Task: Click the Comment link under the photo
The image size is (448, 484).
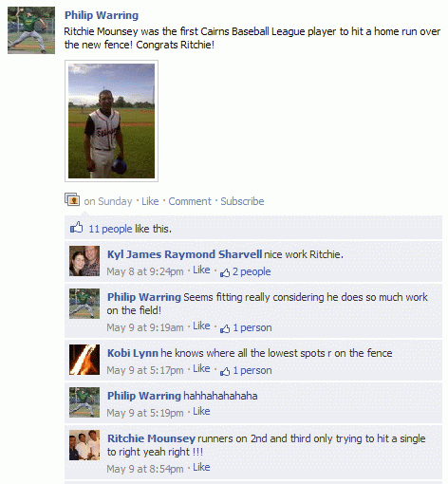Action: tap(190, 201)
